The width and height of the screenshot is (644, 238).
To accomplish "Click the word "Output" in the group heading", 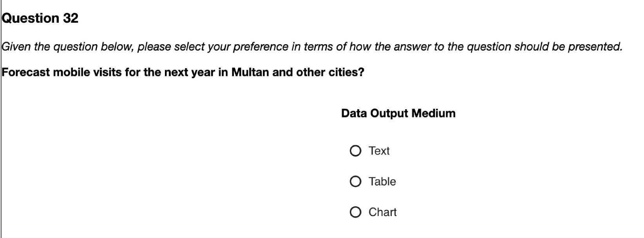I will 389,113.
